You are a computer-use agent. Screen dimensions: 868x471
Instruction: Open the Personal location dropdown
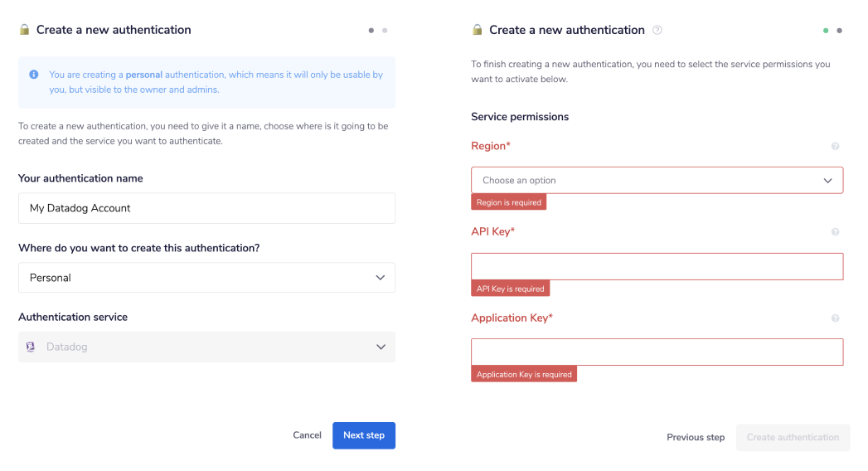[x=206, y=278]
